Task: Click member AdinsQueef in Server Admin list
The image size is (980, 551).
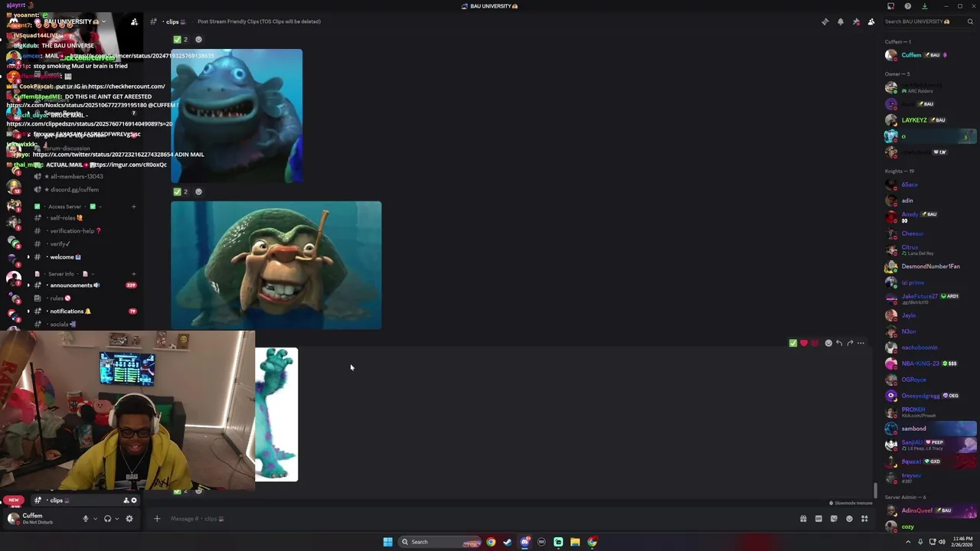Action: (930, 510)
